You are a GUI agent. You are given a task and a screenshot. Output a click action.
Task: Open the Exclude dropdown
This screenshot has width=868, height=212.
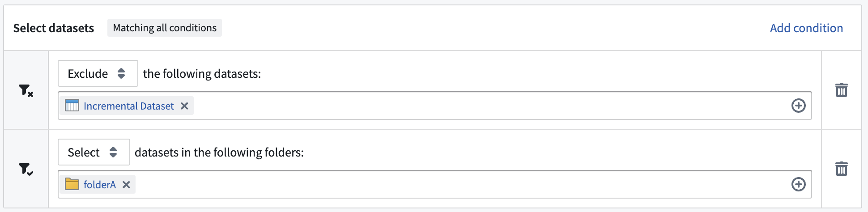point(98,73)
